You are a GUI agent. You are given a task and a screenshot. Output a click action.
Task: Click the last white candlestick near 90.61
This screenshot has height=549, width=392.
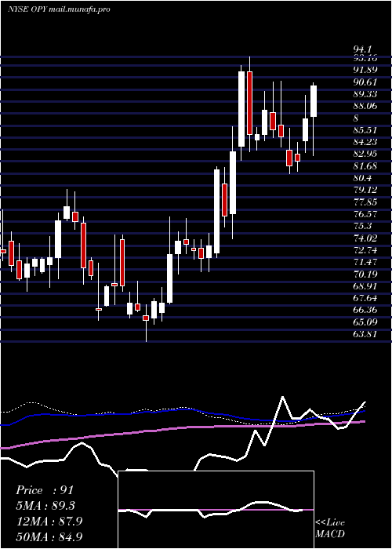click(x=314, y=101)
